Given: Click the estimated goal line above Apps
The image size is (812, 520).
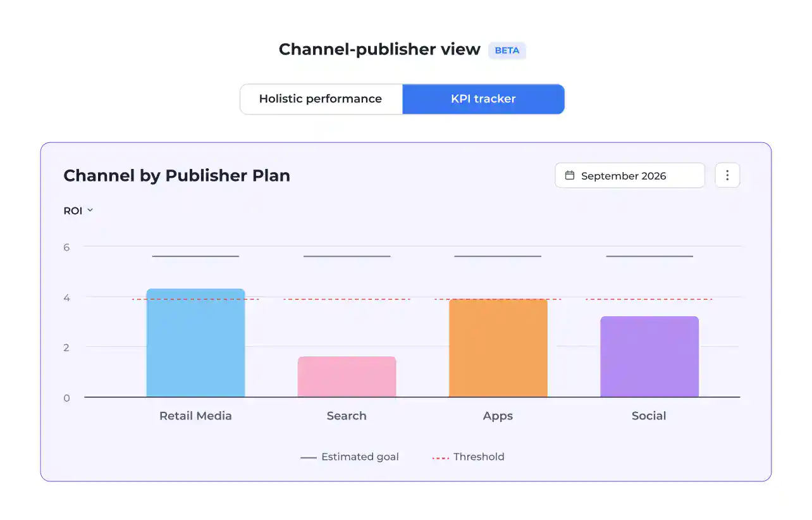Looking at the screenshot, I should pyautogui.click(x=498, y=256).
